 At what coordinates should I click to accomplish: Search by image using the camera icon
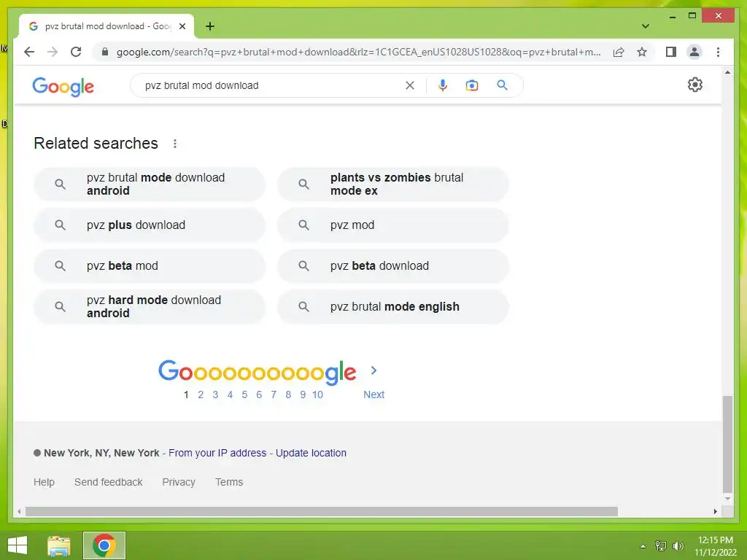(x=472, y=85)
